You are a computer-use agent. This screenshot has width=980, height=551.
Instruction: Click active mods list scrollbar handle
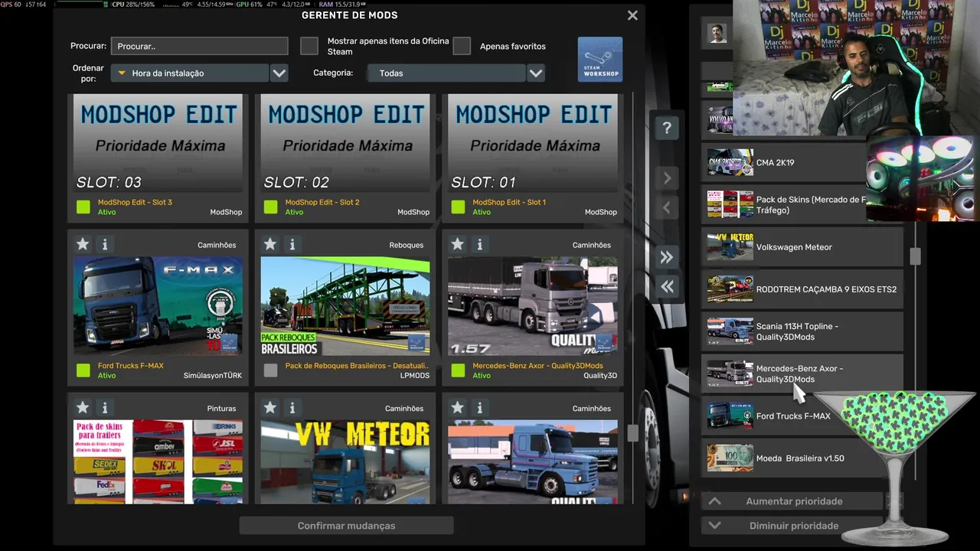pyautogui.click(x=915, y=256)
